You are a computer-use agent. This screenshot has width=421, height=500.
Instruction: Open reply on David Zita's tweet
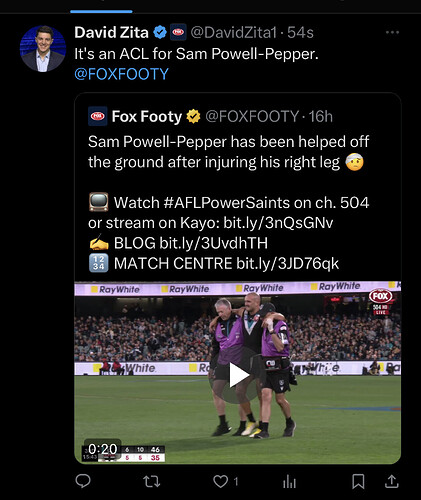click(83, 481)
